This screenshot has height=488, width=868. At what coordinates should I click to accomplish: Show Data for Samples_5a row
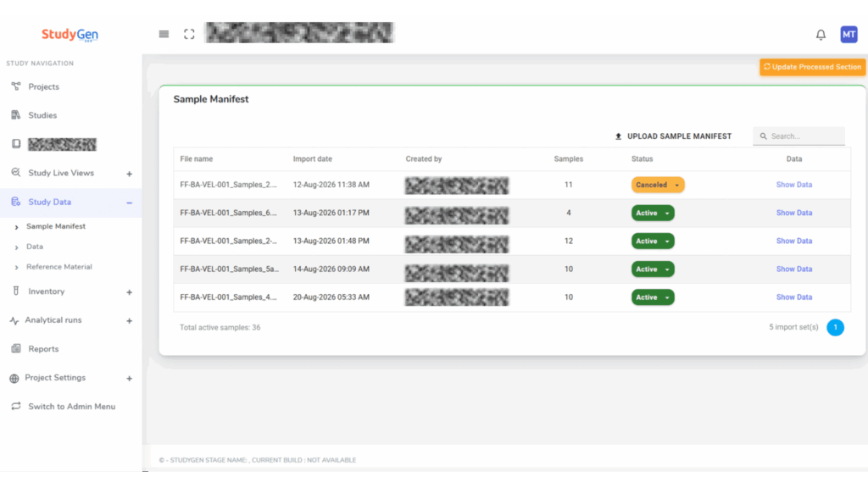[793, 269]
